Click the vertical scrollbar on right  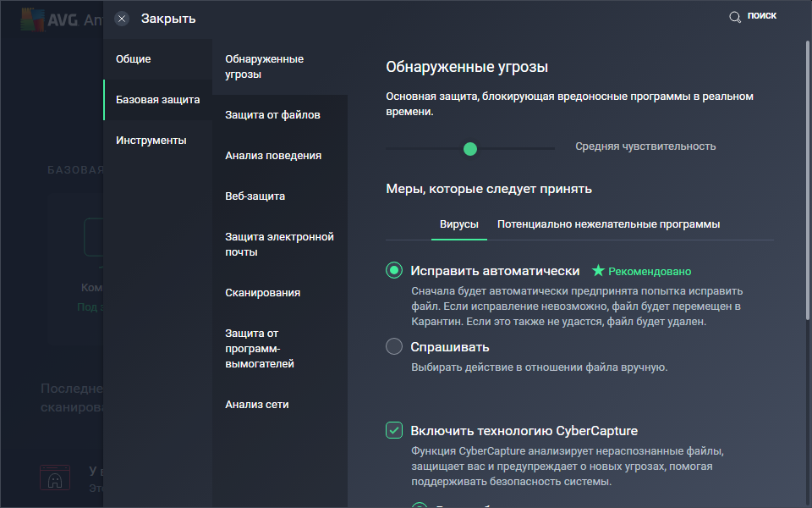(x=807, y=178)
